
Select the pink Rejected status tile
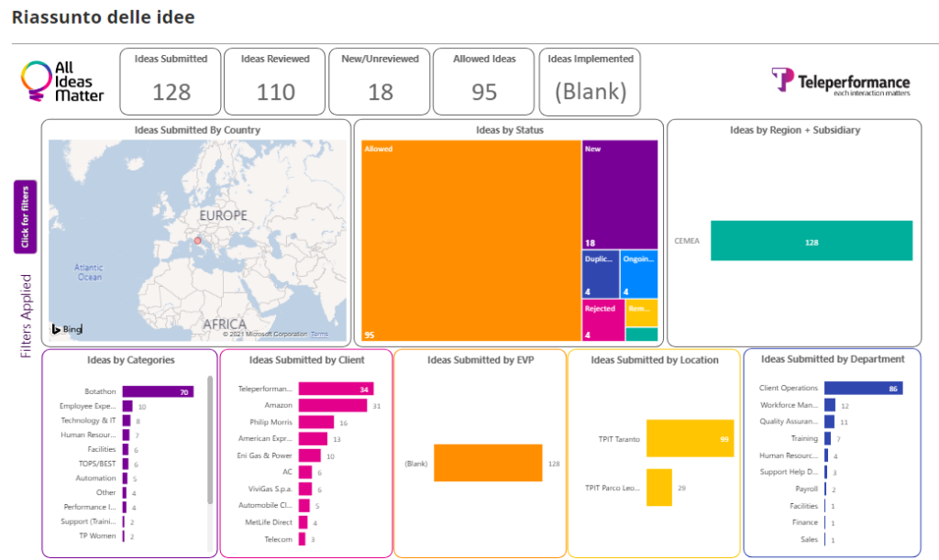tap(603, 320)
